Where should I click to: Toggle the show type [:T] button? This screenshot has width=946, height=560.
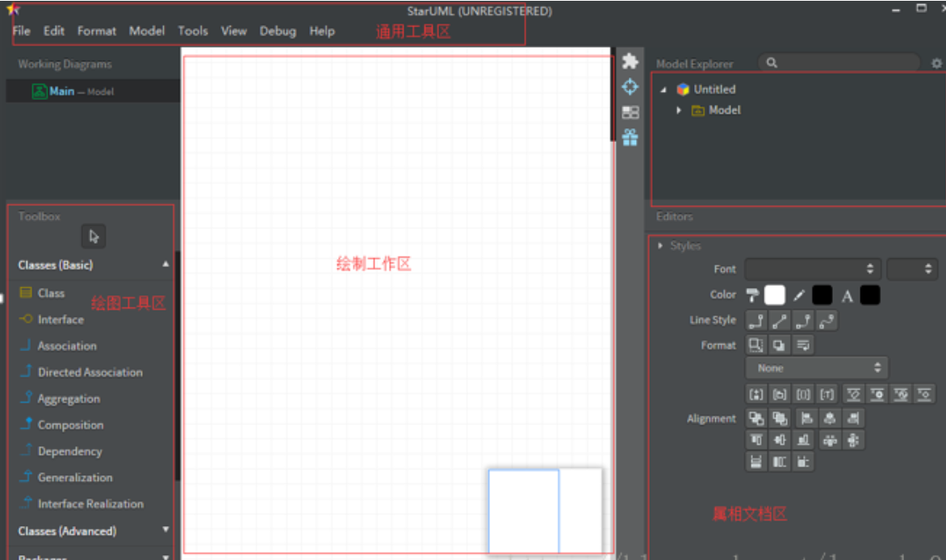827,395
